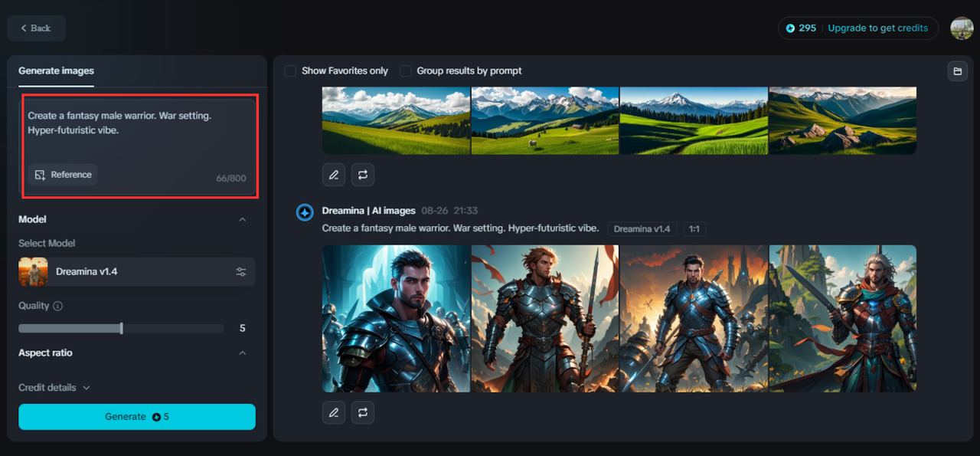Screen dimensions: 980x456
Task: Edit prompt for warrior results pencil icon
Action: [x=334, y=412]
